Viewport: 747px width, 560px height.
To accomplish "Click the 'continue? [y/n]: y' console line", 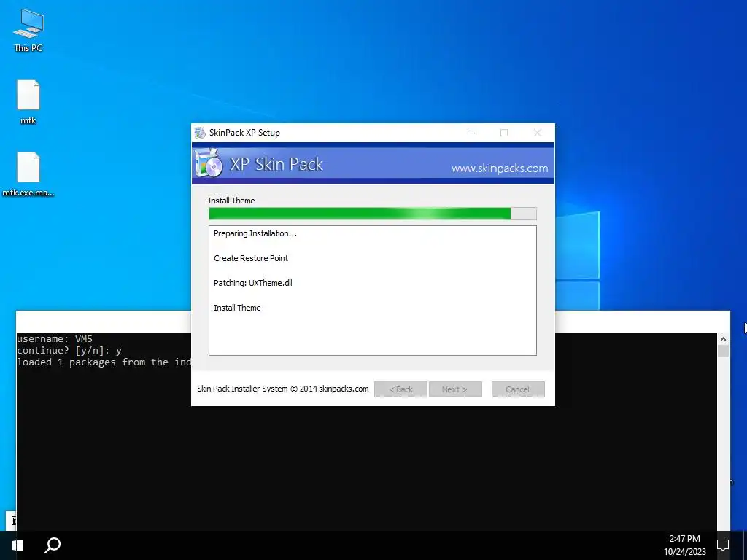I will (x=69, y=351).
